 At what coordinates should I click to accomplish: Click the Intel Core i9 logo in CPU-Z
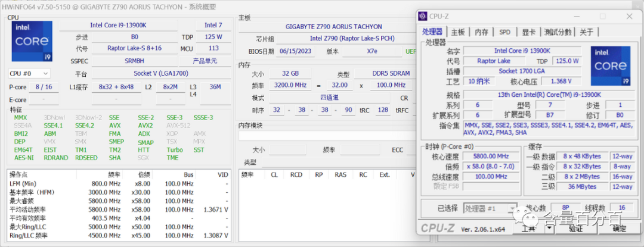(x=611, y=65)
